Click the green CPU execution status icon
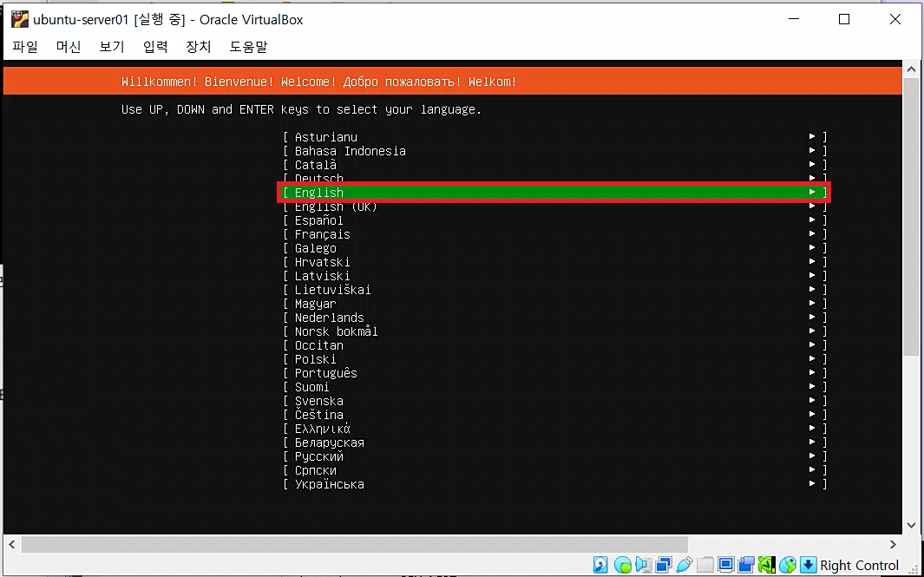The height and width of the screenshot is (577, 924). (x=767, y=565)
